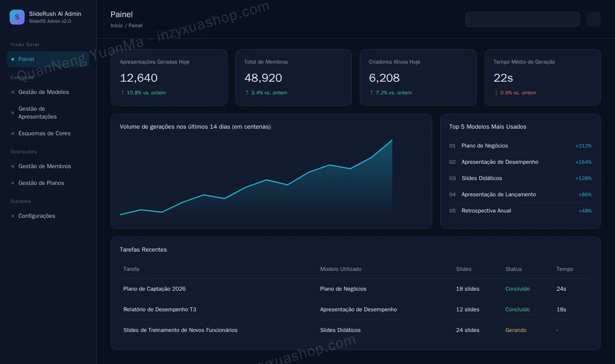Select the Total de Membros card
The image size is (615, 364).
point(293,77)
